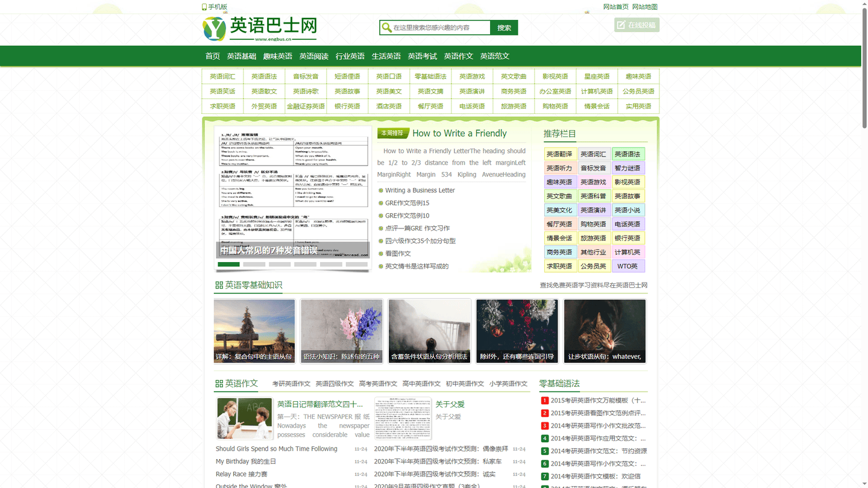868x488 pixels.
Task: Open Relay Race 接力赛 article
Action: [241, 474]
